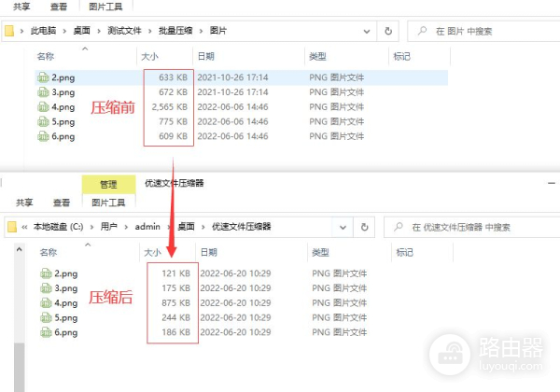Viewport: 560px width, 392px height.
Task: Click search magnifier in 优速文件压缩器 search box
Action: pos(399,227)
